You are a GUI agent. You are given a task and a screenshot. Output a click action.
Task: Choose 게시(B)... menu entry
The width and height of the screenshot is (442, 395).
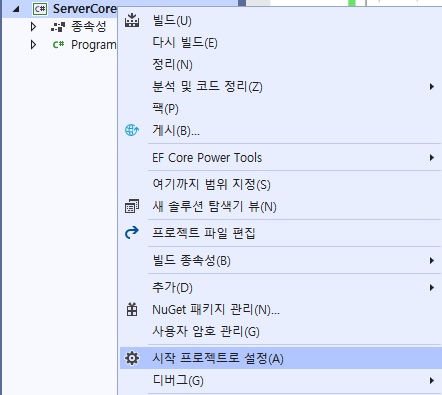pos(280,130)
